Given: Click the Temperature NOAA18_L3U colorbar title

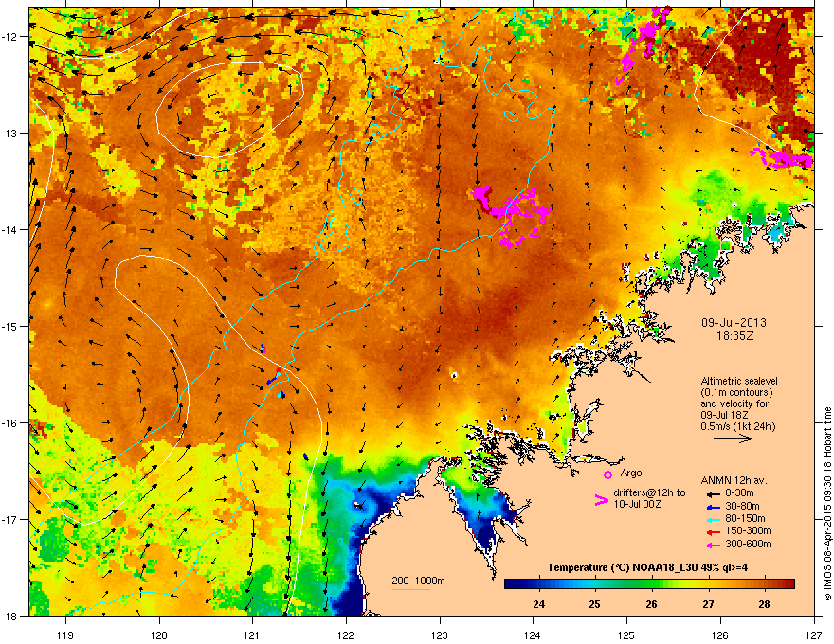Looking at the screenshot, I should click(x=647, y=568).
